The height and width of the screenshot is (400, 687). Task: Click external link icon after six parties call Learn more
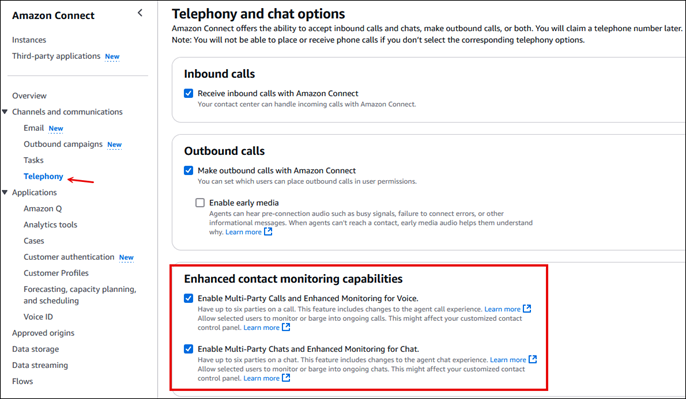[x=527, y=309]
